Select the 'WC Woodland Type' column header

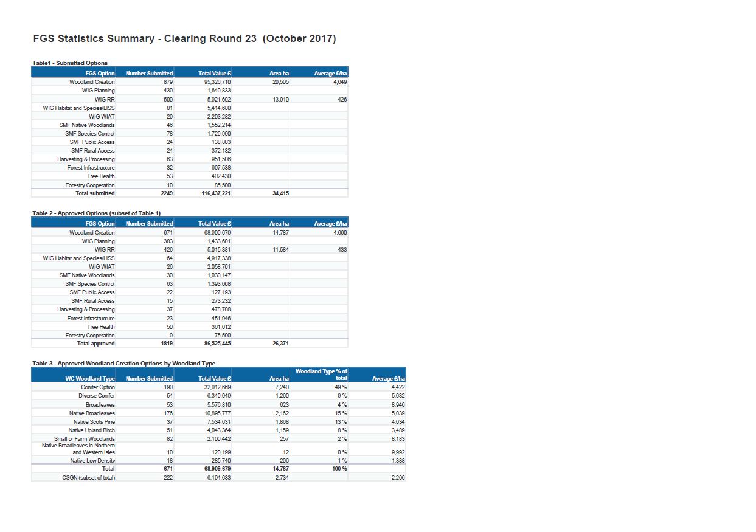[x=90, y=378]
